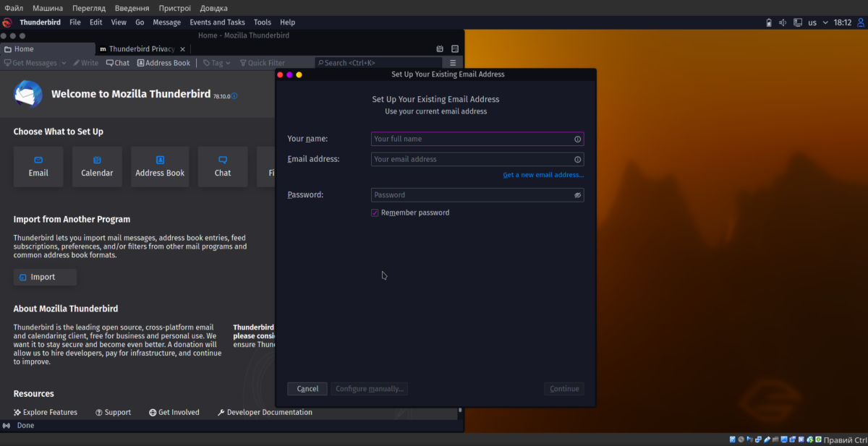Open the Calendar setup tile
The height and width of the screenshot is (446, 868).
[97, 167]
